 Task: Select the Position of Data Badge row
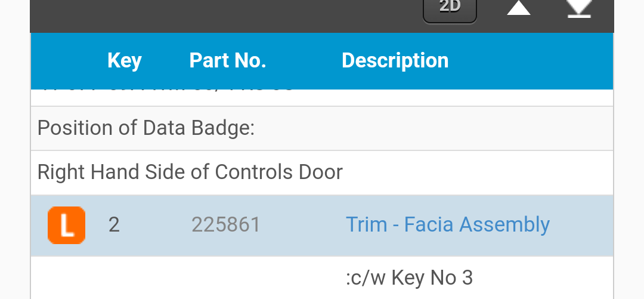146,128
